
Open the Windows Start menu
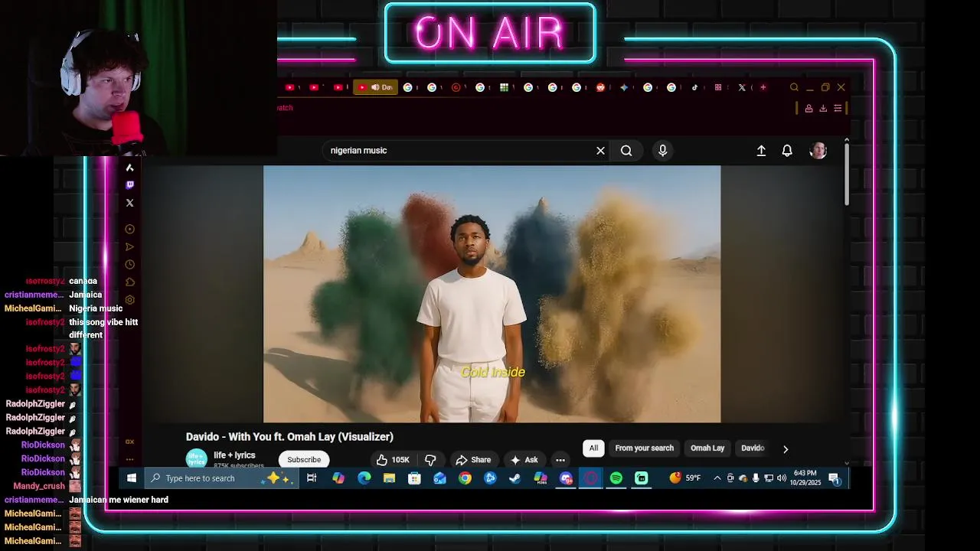(131, 478)
